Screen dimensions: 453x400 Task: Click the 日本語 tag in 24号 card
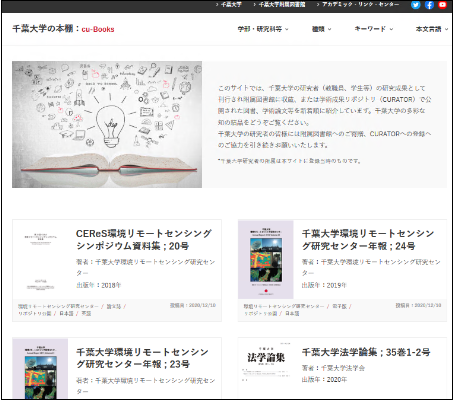point(292,313)
